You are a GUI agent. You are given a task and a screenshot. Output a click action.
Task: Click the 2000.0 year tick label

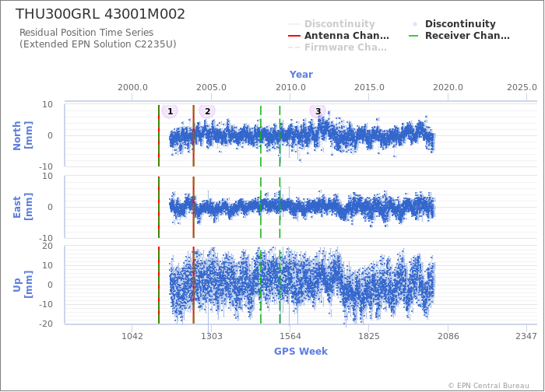(x=132, y=87)
